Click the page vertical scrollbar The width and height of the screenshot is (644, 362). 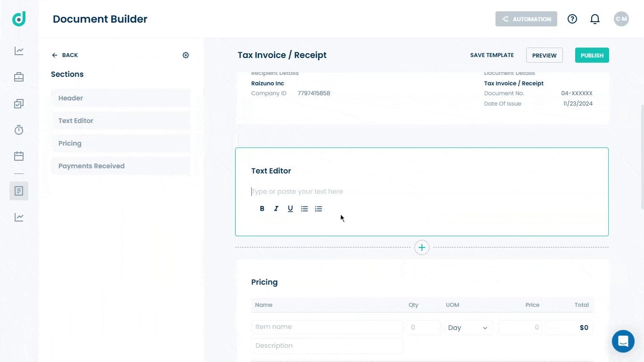642,156
